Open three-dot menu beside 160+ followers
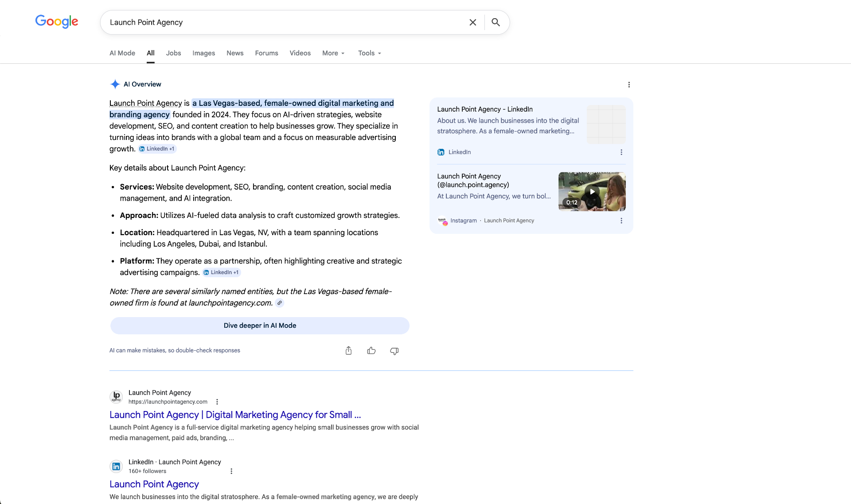Image resolution: width=851 pixels, height=504 pixels. click(x=231, y=471)
